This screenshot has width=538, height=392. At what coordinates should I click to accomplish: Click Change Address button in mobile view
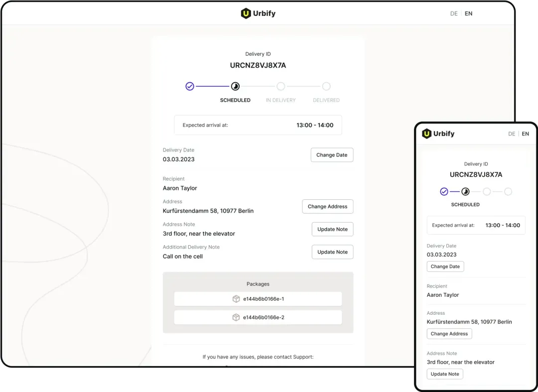coord(449,334)
